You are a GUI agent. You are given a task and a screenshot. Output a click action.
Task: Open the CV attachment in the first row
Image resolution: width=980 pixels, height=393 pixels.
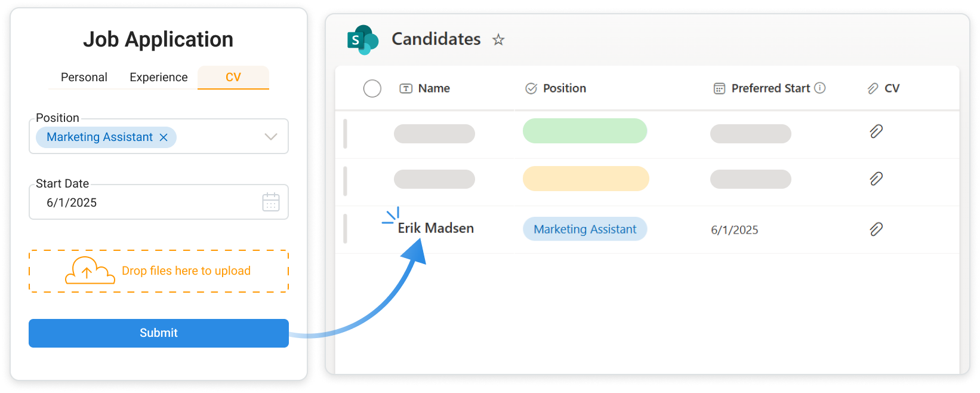click(x=876, y=131)
